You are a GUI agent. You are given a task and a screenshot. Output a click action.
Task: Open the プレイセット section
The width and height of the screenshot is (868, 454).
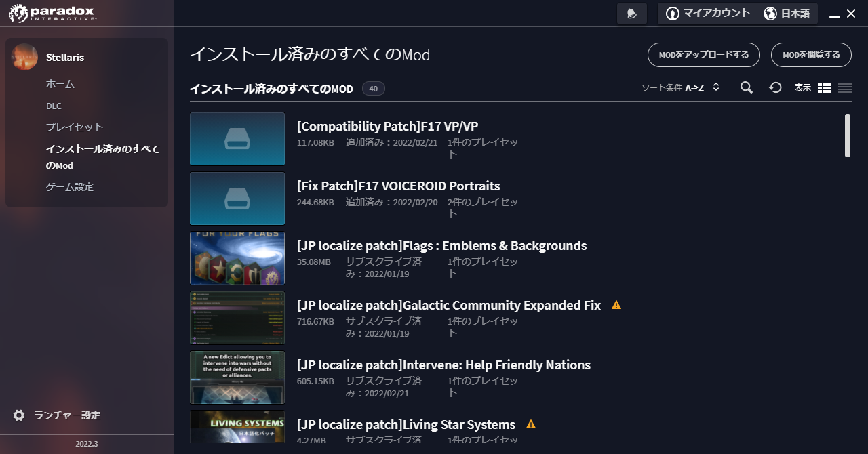[x=75, y=127]
